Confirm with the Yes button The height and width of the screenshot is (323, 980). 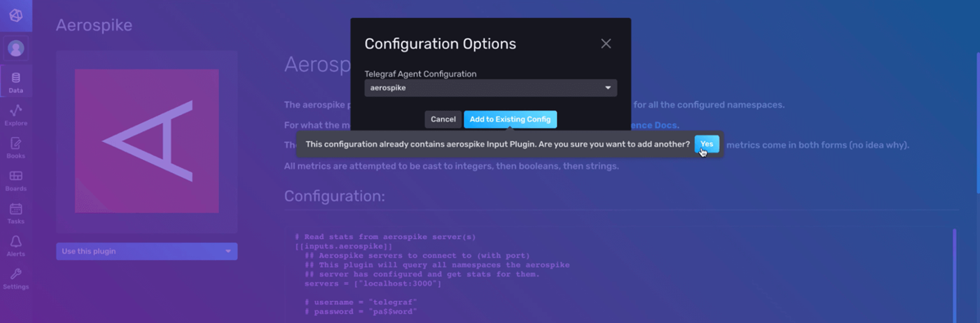click(x=706, y=144)
